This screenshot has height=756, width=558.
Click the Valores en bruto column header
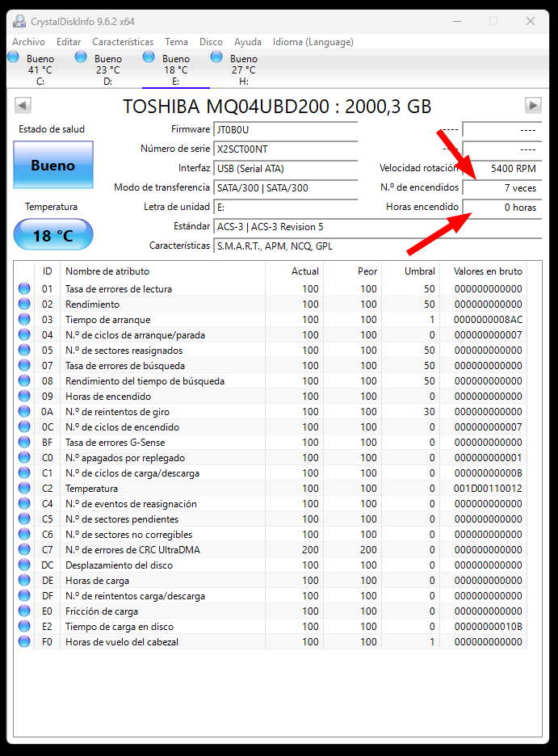point(484,271)
